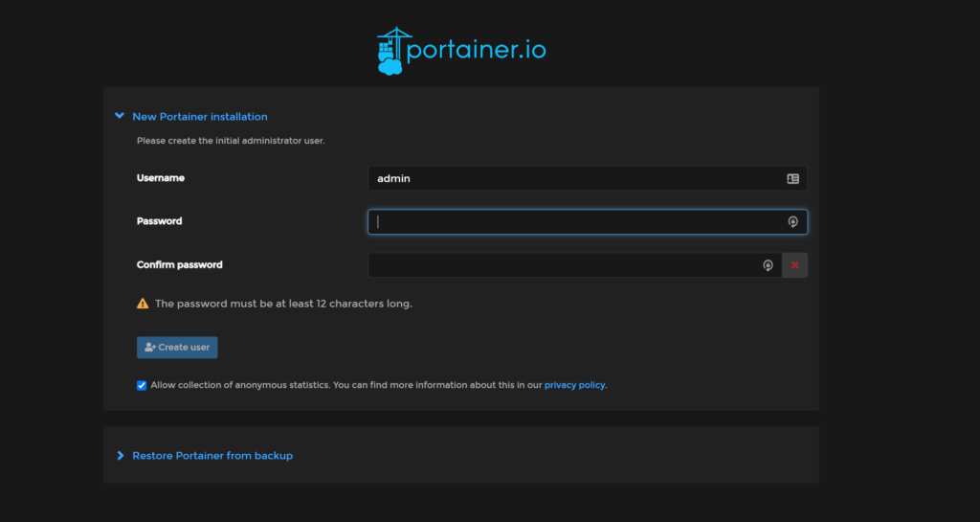Click the warning triangle icon
The height and width of the screenshot is (522, 980).
pos(143,304)
